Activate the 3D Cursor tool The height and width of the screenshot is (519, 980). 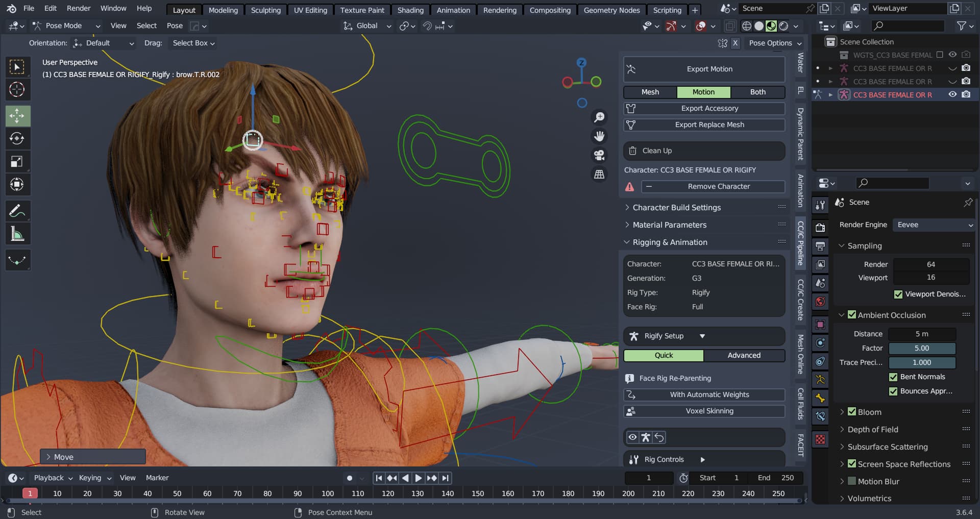coord(17,90)
